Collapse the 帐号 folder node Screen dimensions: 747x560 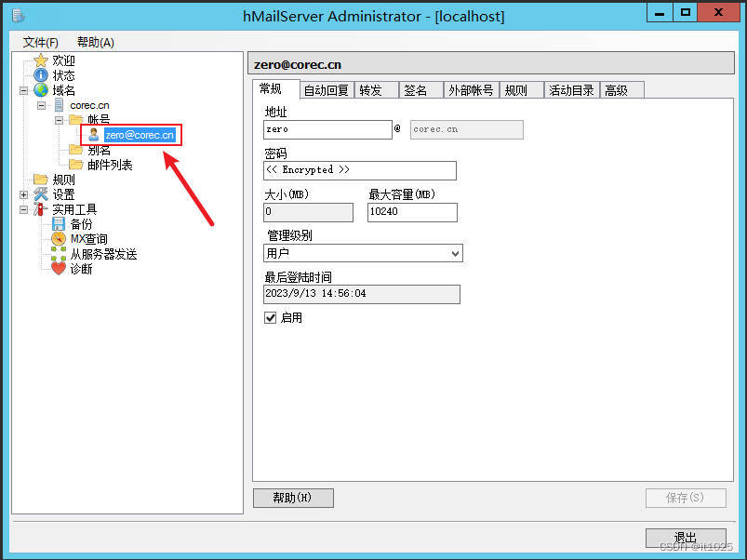coord(59,120)
